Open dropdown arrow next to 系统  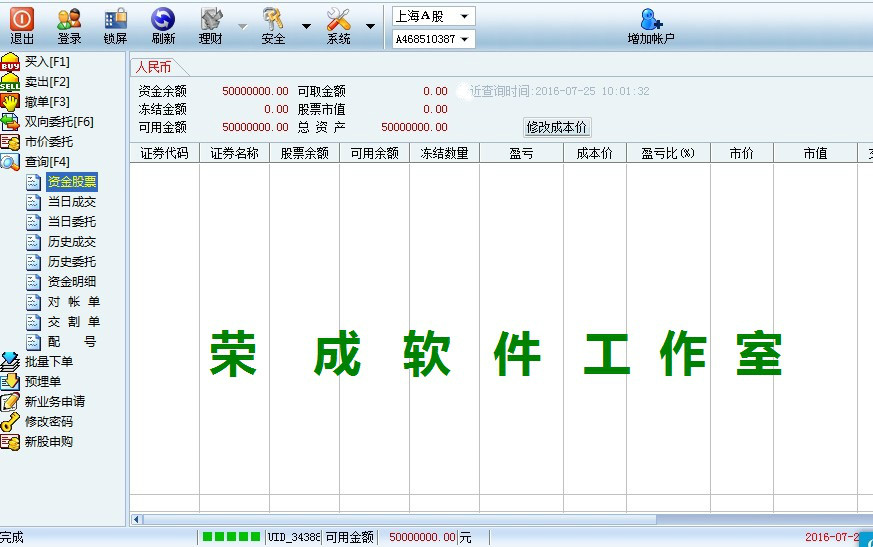(x=370, y=26)
